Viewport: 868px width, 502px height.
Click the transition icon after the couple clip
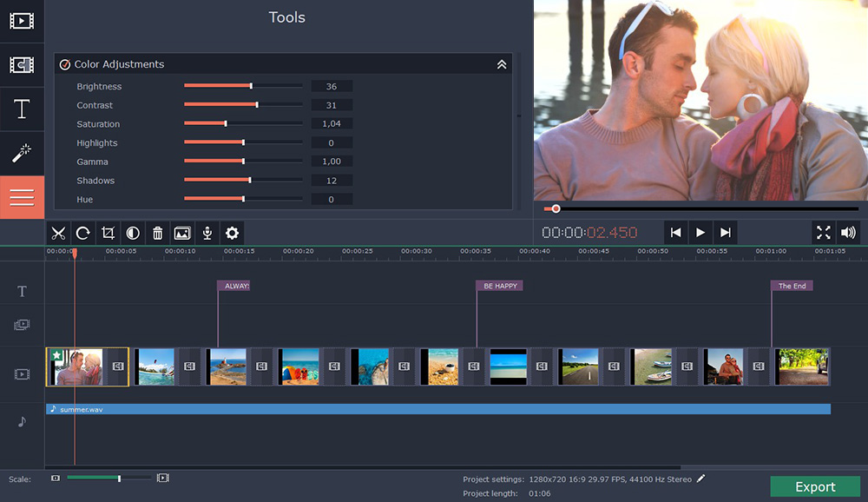tap(118, 367)
